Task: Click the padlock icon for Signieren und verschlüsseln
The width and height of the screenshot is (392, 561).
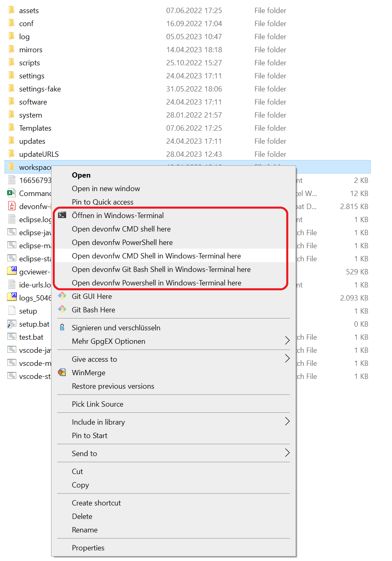Action: (x=62, y=327)
